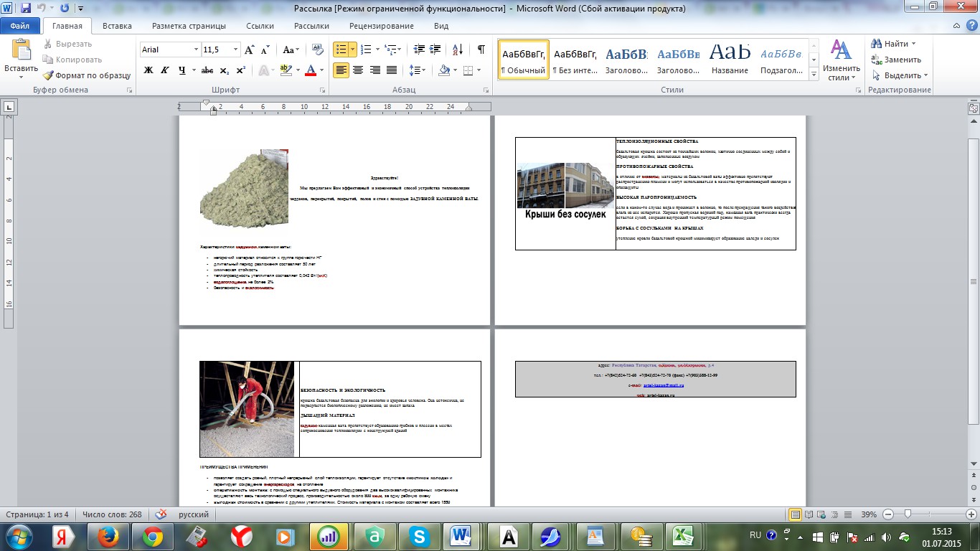The image size is (980, 551).
Task: Toggle the bulleted list button
Action: point(341,50)
